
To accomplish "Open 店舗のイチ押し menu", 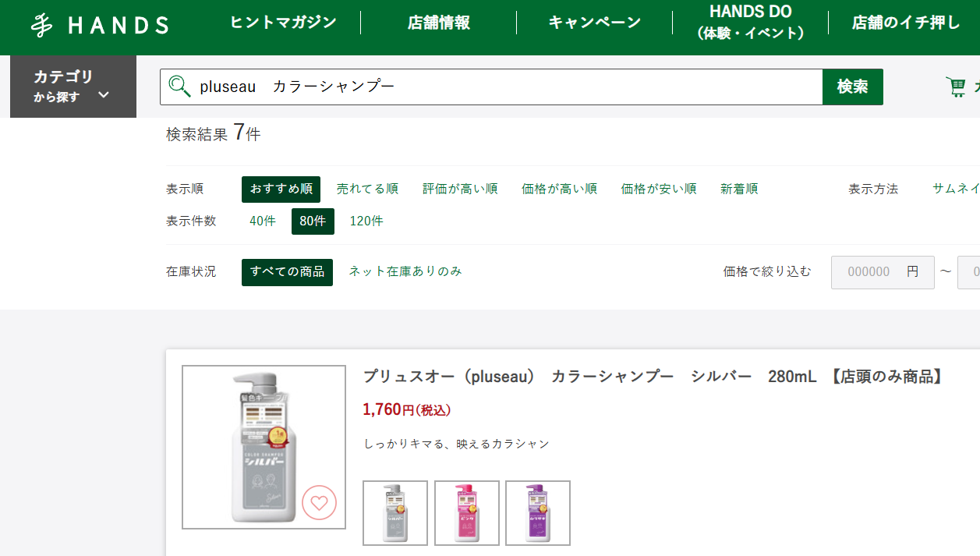I will point(906,23).
